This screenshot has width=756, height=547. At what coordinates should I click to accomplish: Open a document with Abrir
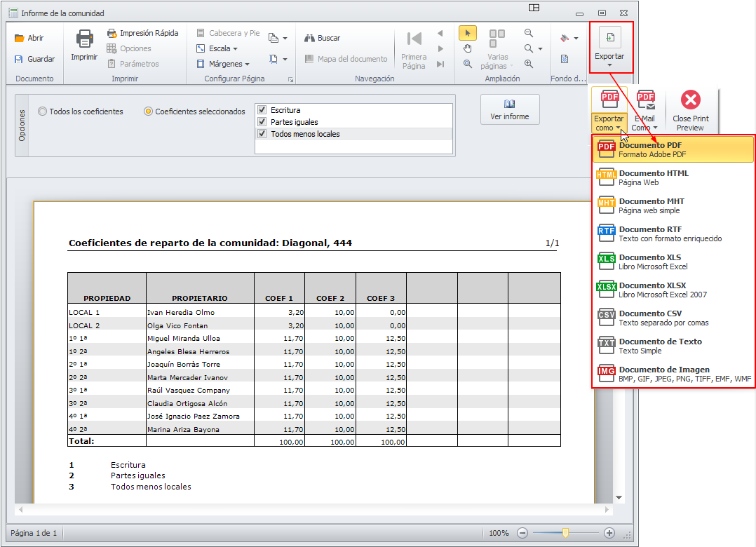click(29, 39)
